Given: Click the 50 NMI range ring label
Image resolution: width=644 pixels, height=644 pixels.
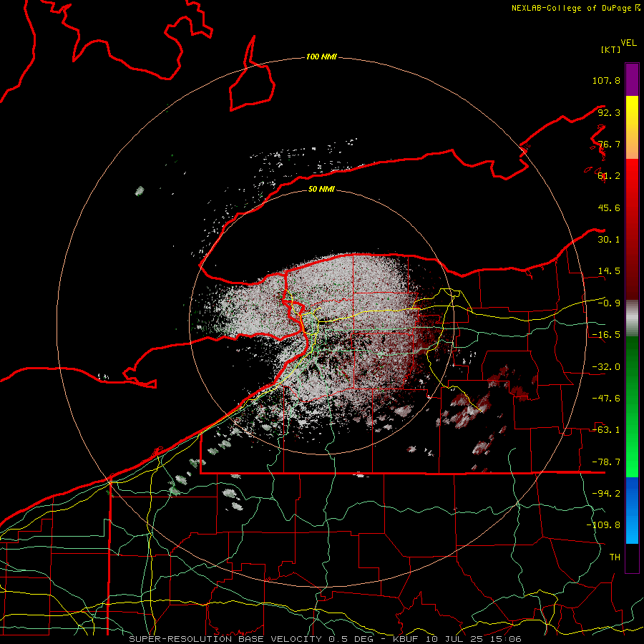Looking at the screenshot, I should tap(321, 190).
